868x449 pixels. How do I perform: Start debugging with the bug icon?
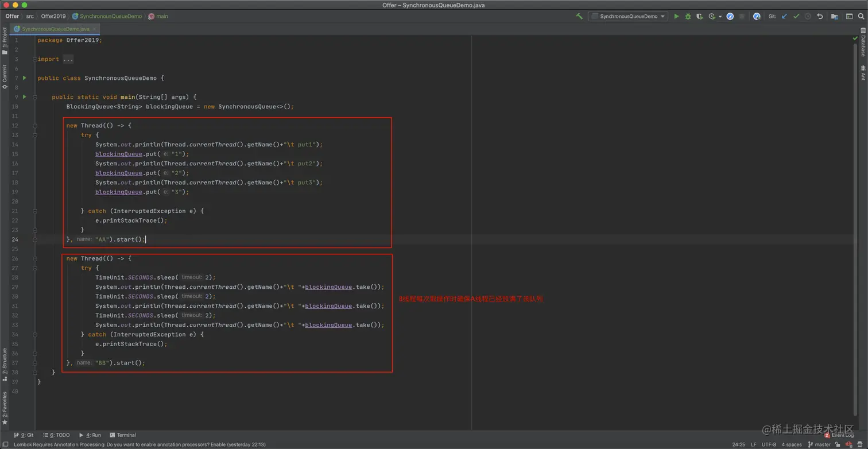[688, 17]
